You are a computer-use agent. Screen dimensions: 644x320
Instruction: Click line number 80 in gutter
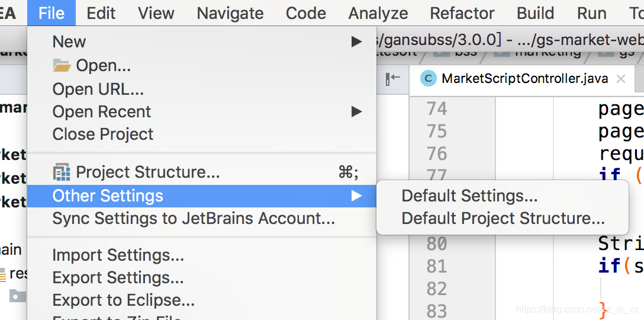[x=437, y=244]
